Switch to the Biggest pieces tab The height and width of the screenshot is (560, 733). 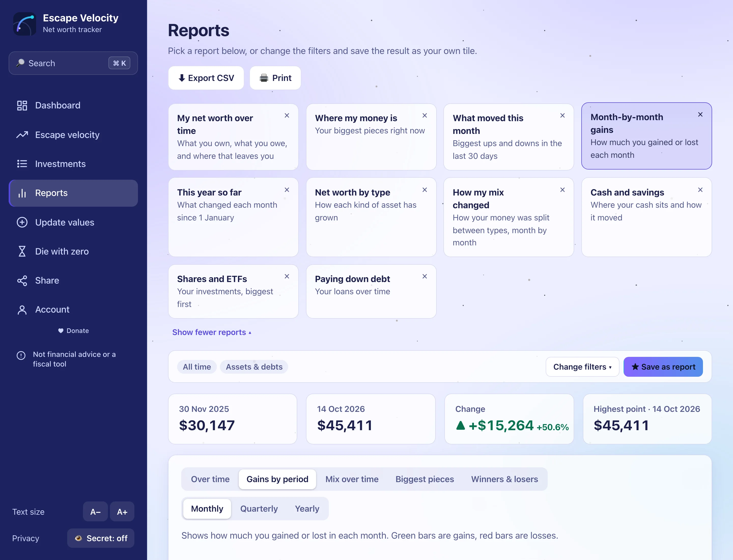point(425,479)
